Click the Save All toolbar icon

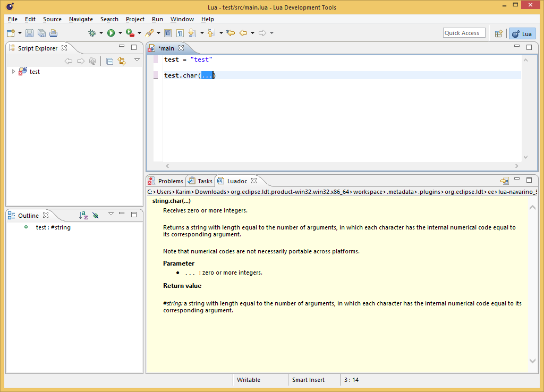(41, 33)
